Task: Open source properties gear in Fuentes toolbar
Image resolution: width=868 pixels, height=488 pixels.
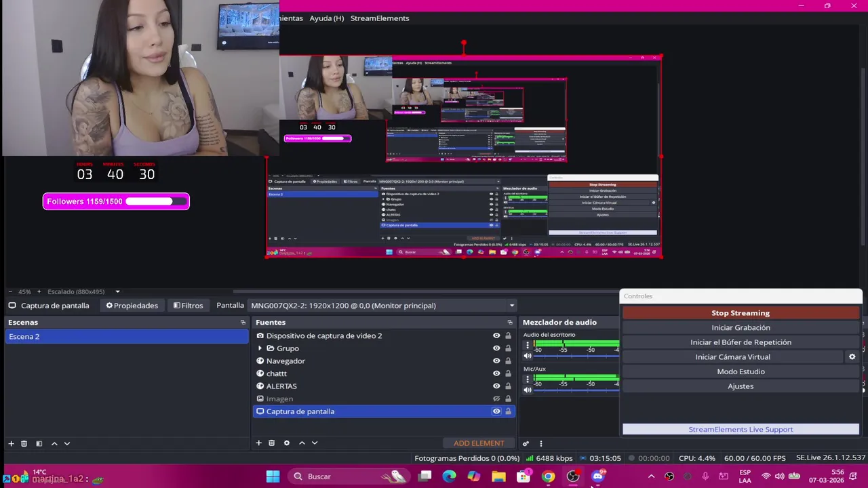Action: pyautogui.click(x=286, y=443)
